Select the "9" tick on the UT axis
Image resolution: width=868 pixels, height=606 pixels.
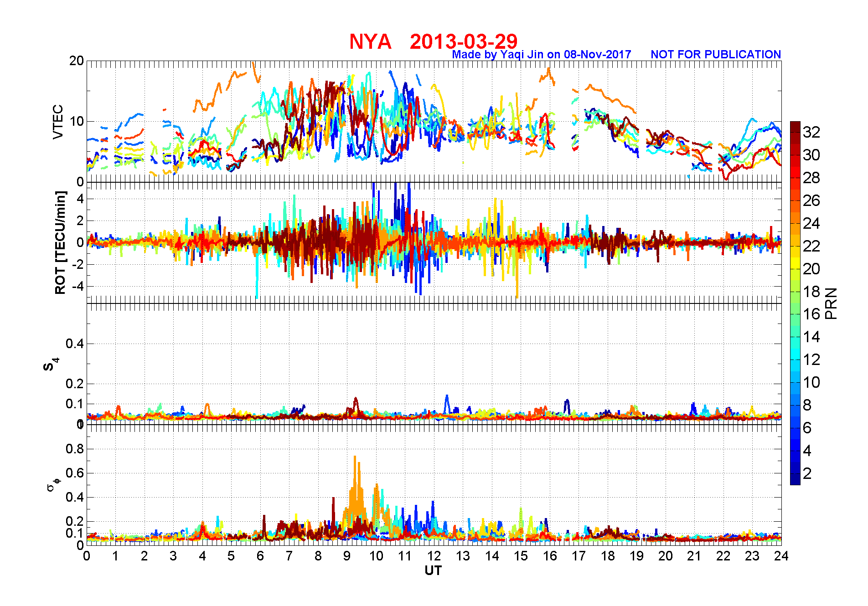tap(347, 556)
